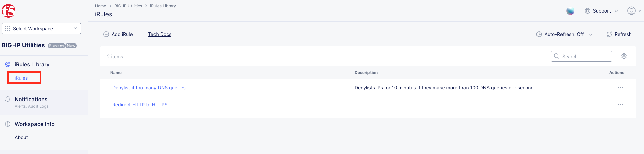Click the colorful assistant orb icon

(570, 11)
